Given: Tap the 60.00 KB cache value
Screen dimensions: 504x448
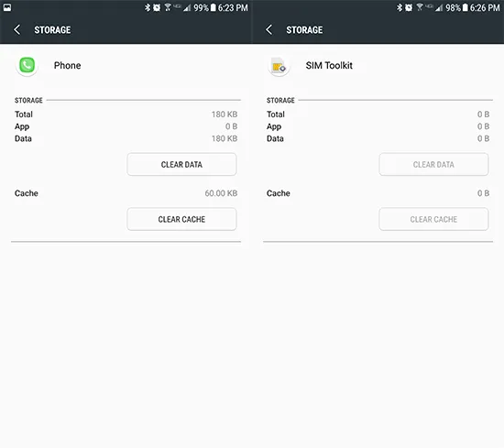Looking at the screenshot, I should tap(221, 193).
